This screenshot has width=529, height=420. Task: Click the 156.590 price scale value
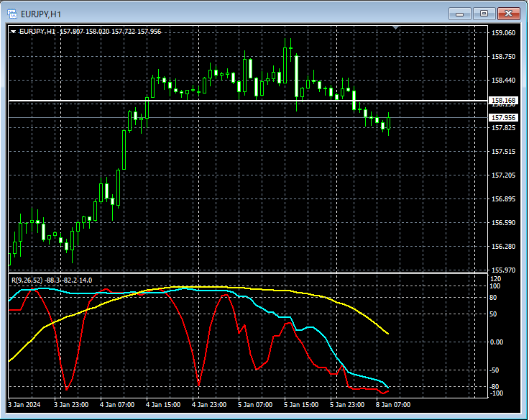point(503,222)
